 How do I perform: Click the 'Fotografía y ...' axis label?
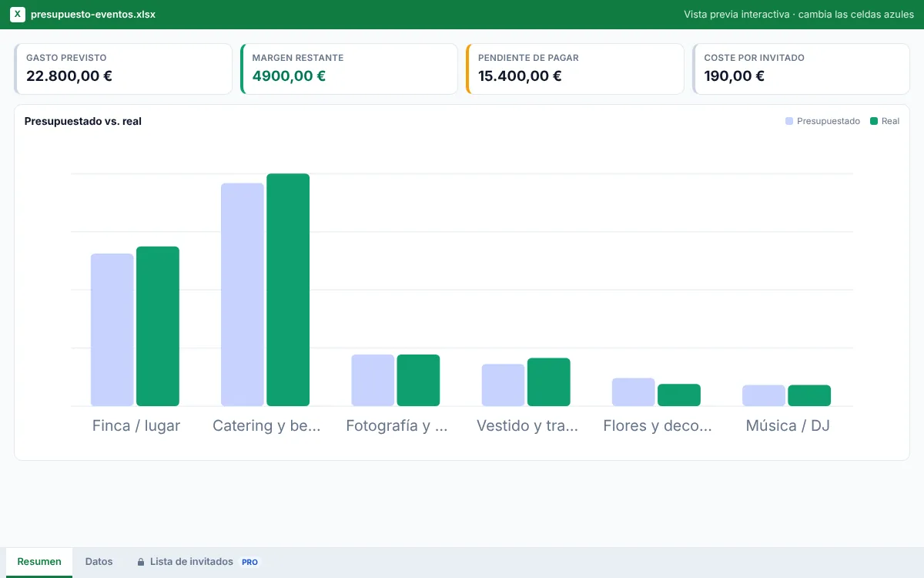[397, 425]
